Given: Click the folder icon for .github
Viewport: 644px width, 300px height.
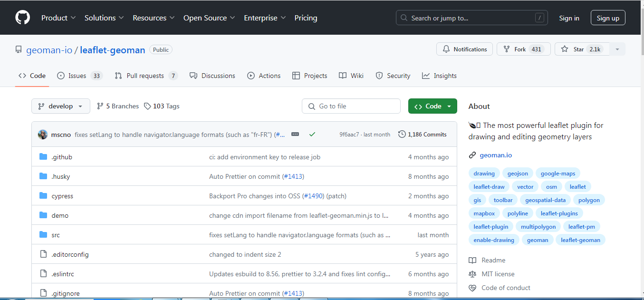Looking at the screenshot, I should tap(43, 157).
